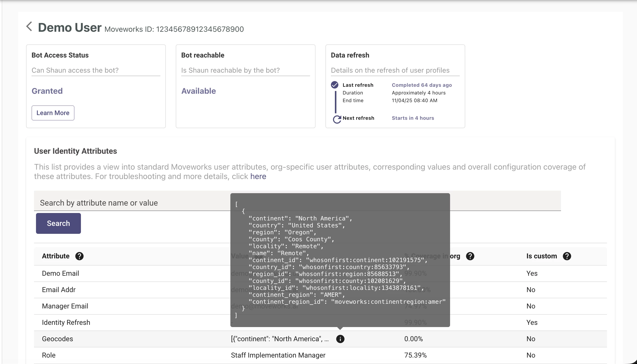
Task: Click the 'Starts in 4 hours' text
Action: (x=413, y=118)
